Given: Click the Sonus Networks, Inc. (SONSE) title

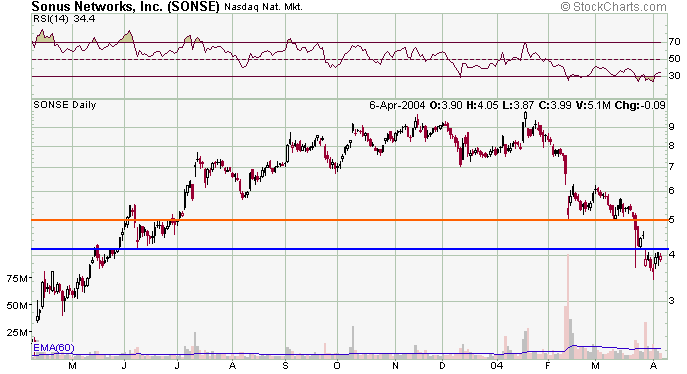Looking at the screenshot, I should coord(125,7).
